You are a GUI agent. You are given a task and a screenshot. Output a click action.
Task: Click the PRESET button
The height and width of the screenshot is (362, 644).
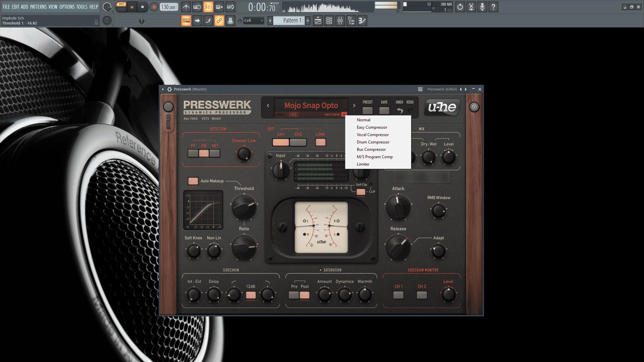pyautogui.click(x=368, y=110)
